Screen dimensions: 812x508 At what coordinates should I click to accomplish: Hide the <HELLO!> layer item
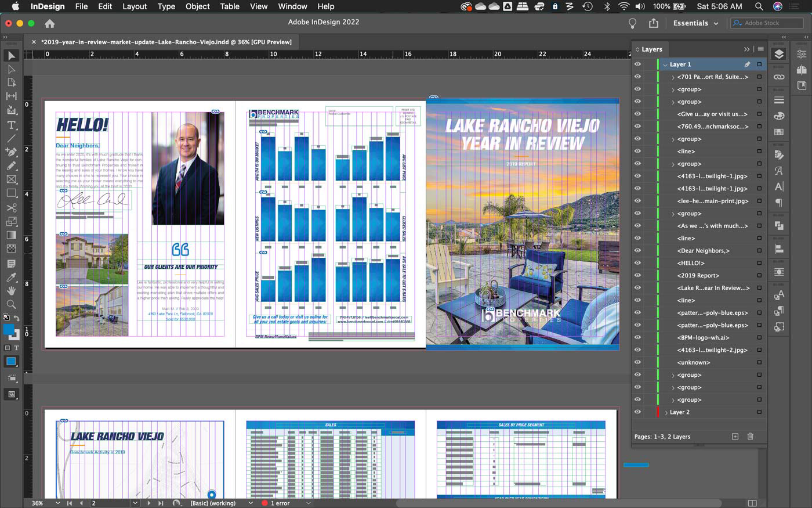[637, 263]
